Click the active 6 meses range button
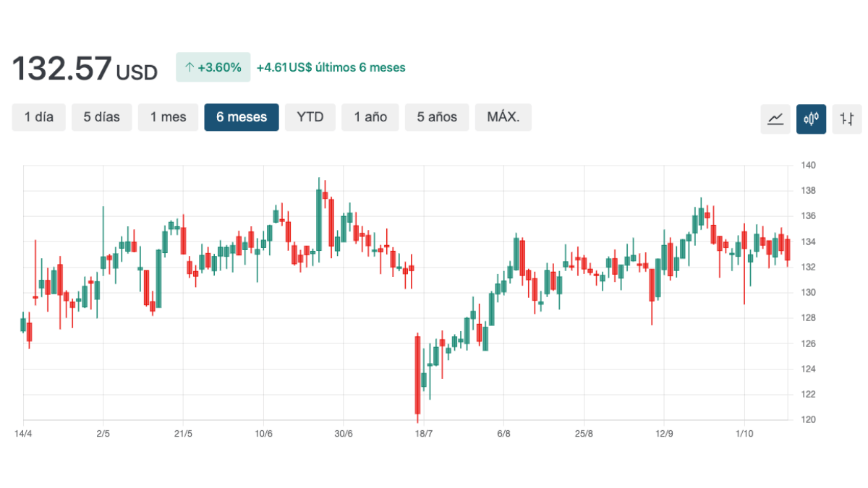Viewport: 868px width, 488px height. coord(242,117)
